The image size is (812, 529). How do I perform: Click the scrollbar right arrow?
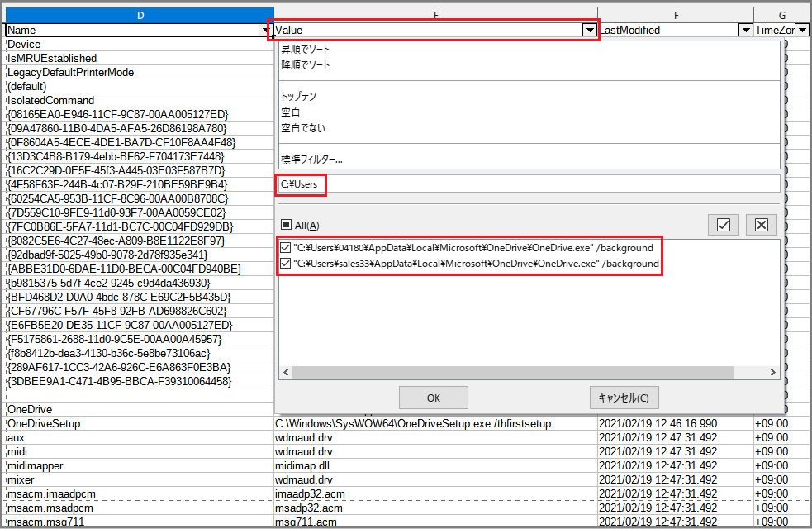[772, 372]
